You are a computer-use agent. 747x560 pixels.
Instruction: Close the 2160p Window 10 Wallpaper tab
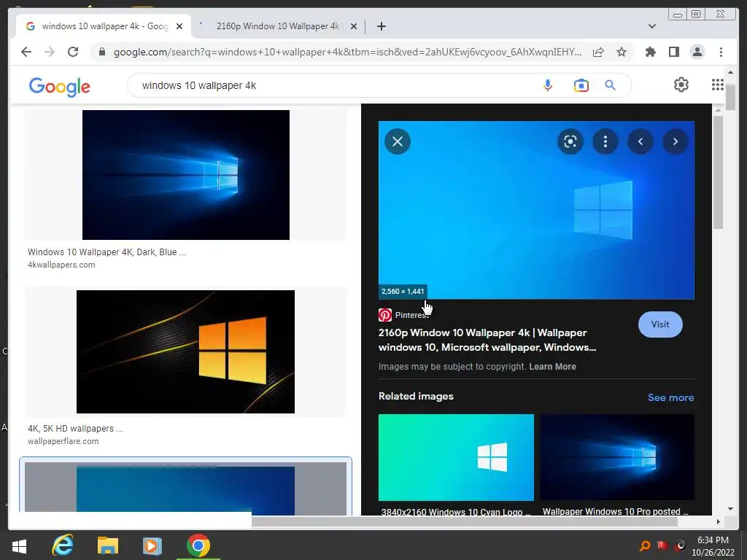coord(354,26)
